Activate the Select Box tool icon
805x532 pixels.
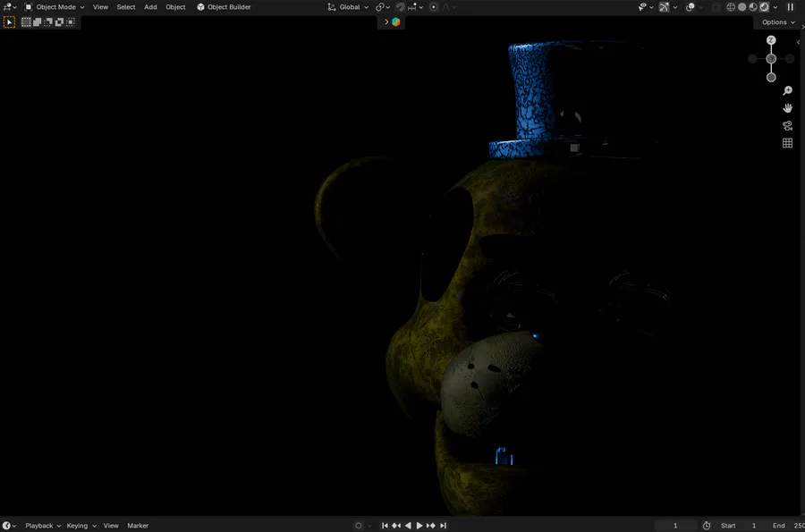click(9, 22)
